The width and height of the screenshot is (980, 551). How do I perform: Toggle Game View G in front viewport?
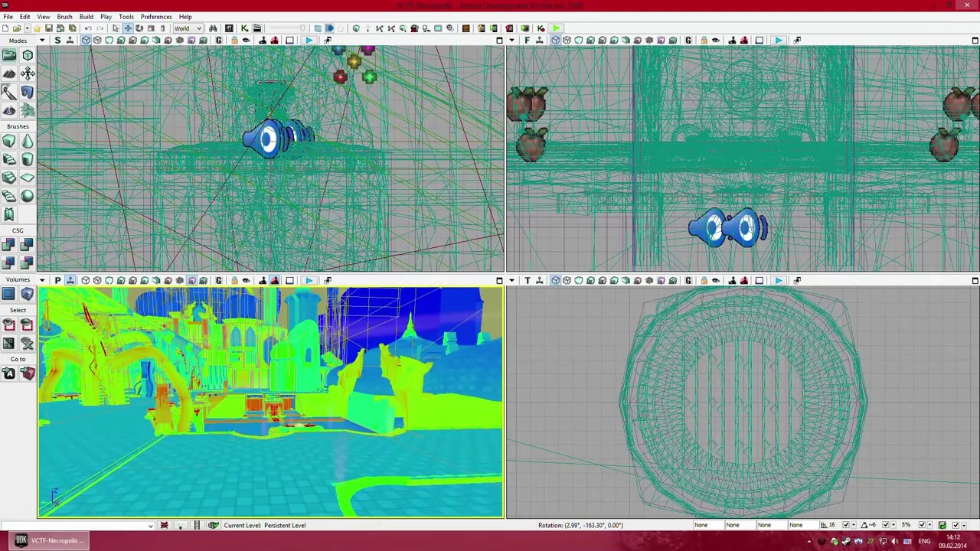pos(688,40)
